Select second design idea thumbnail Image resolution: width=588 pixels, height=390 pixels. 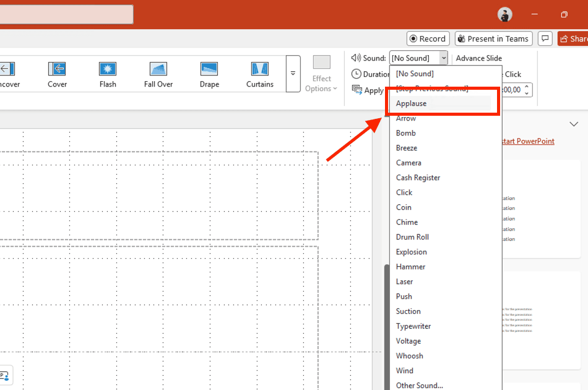(541, 320)
